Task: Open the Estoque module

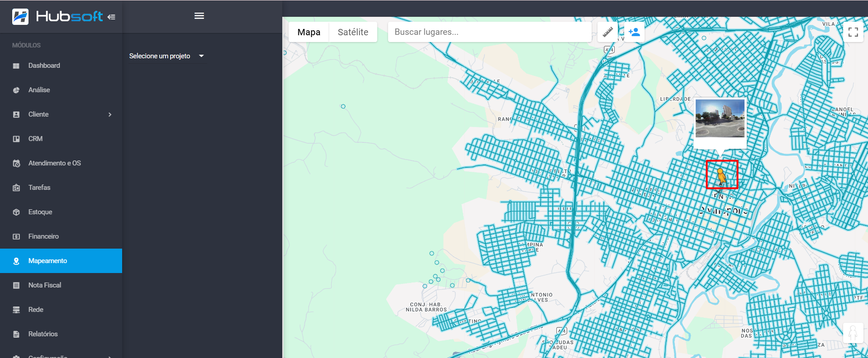Action: 61,212
